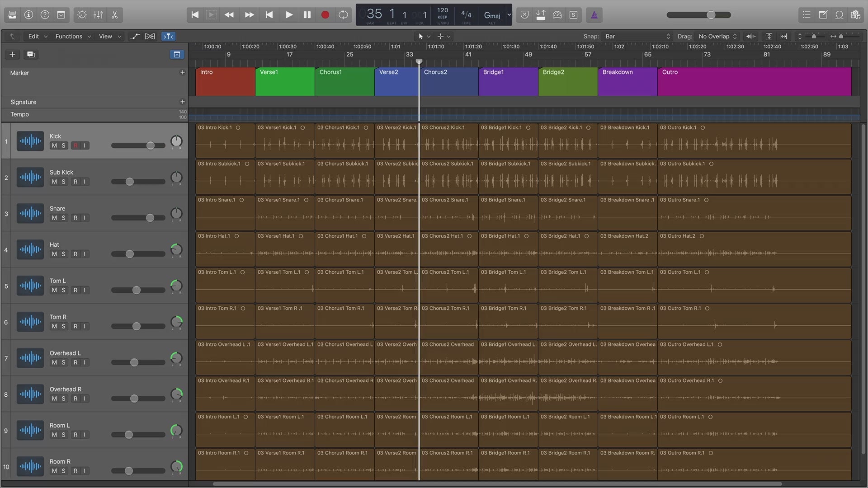Select the Breakdown marker region
Image resolution: width=868 pixels, height=488 pixels.
(627, 81)
